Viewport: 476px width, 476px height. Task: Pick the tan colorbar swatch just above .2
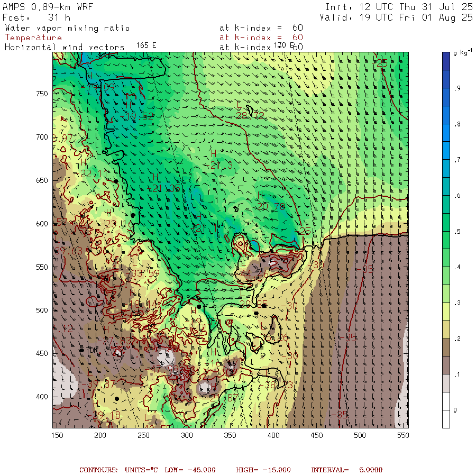[446, 329]
